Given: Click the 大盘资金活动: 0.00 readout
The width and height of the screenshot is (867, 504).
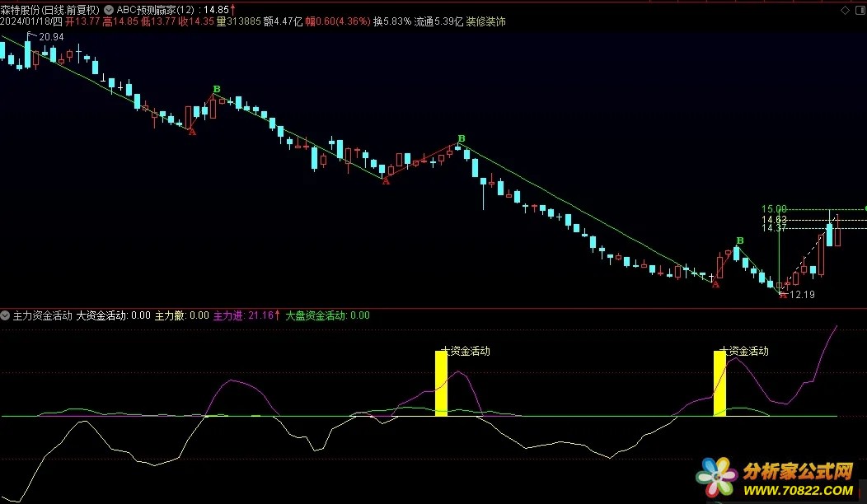Looking at the screenshot, I should [327, 315].
